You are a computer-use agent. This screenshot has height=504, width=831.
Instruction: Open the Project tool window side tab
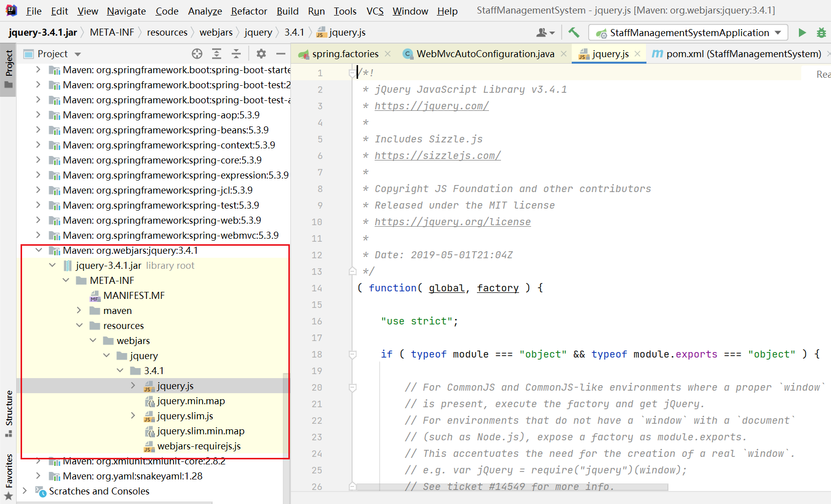tap(9, 69)
